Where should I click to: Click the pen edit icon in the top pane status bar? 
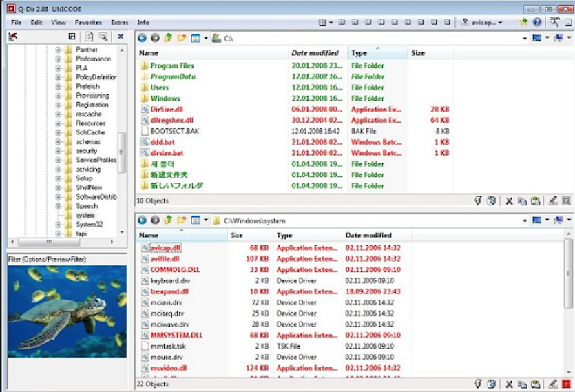553,200
